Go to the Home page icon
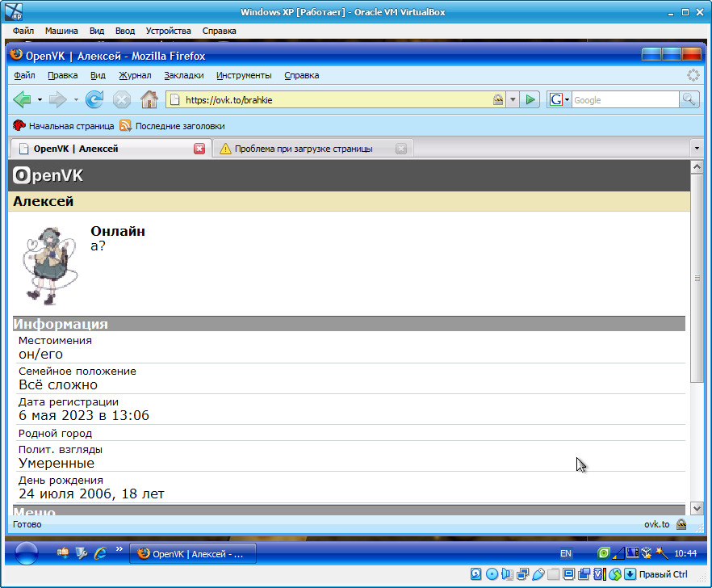Screen dimensions: 712x588 pyautogui.click(x=149, y=99)
